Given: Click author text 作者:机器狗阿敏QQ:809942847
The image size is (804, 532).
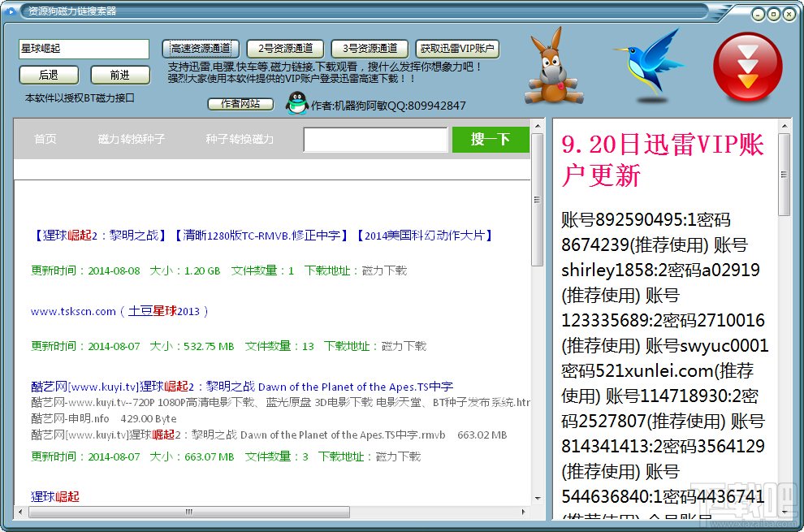Looking at the screenshot, I should click(389, 106).
